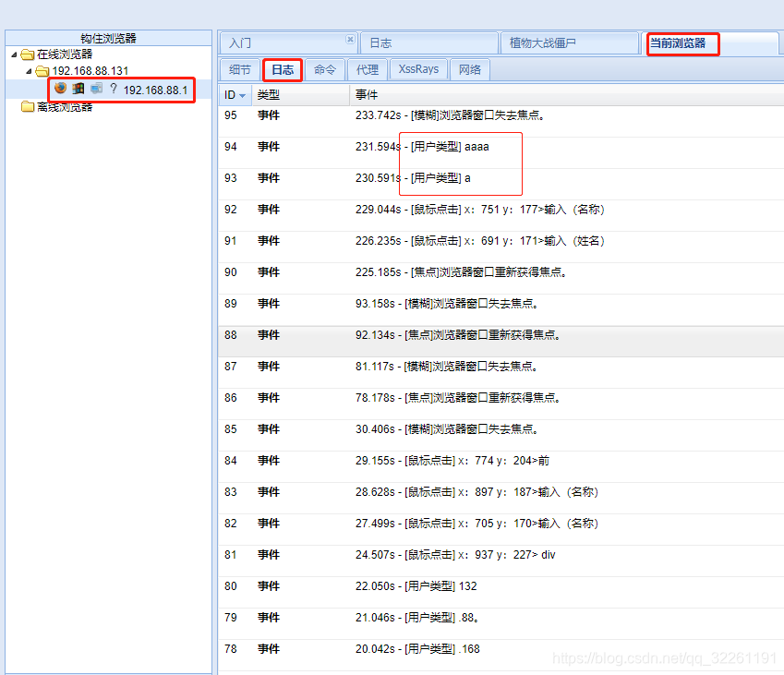The height and width of the screenshot is (675, 784).
Task: Click the ID column header label
Action: click(x=230, y=95)
